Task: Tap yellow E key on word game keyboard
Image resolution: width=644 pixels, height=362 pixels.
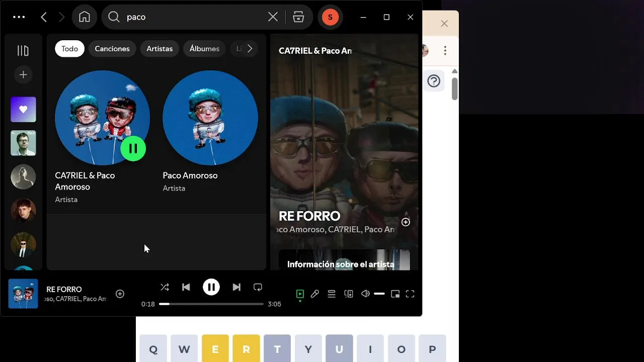Action: 215,348
